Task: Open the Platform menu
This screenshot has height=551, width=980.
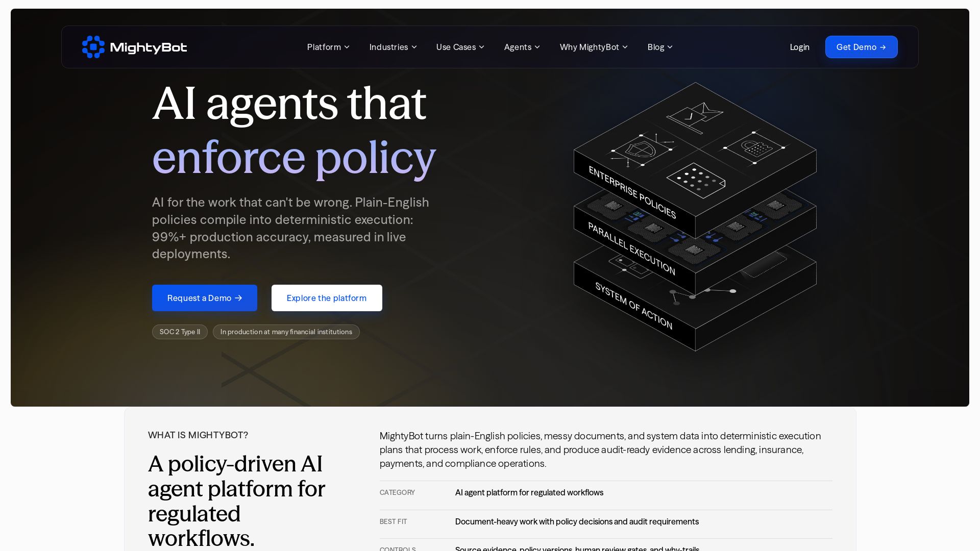Action: [x=328, y=47]
